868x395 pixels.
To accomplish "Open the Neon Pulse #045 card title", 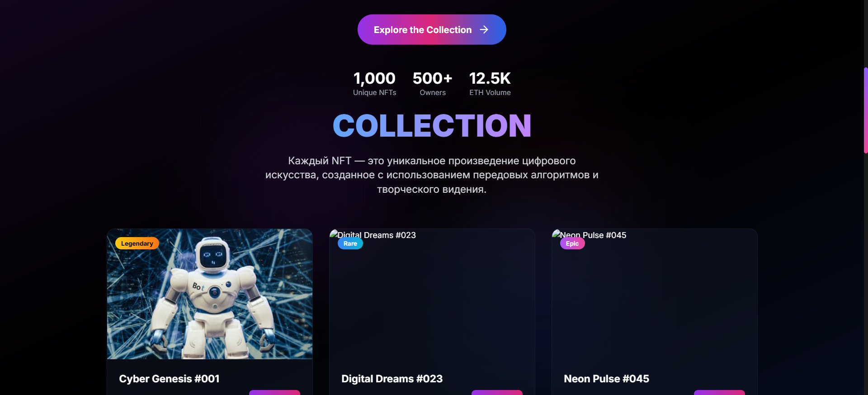I will tap(606, 379).
